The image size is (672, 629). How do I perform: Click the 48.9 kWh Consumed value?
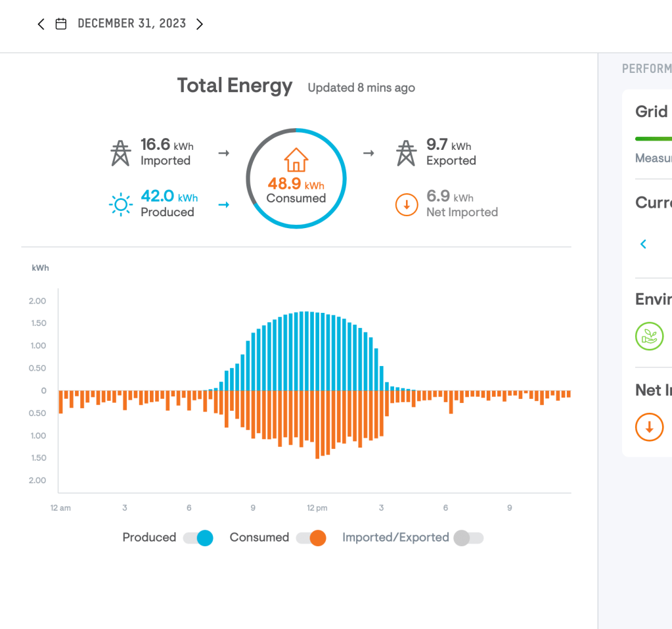[296, 184]
